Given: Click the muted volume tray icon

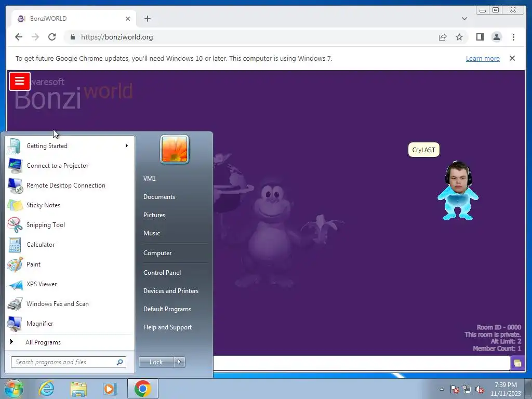Looking at the screenshot, I should [480, 390].
